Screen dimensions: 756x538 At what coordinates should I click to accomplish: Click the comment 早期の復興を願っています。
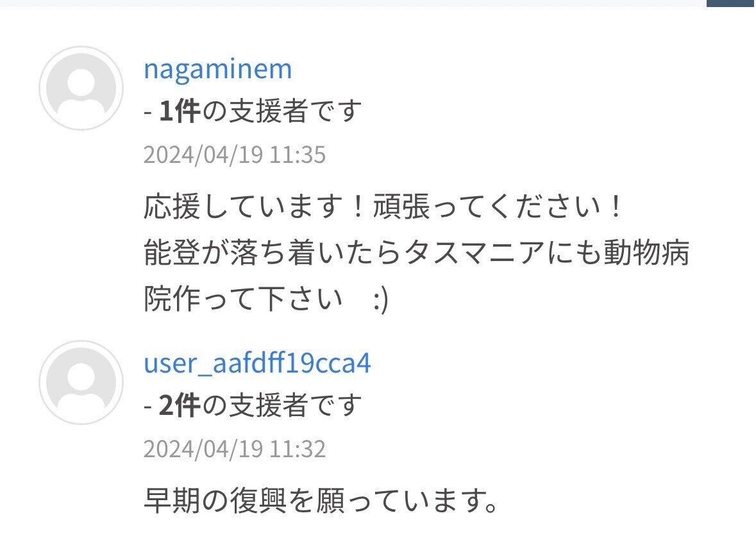(321, 500)
